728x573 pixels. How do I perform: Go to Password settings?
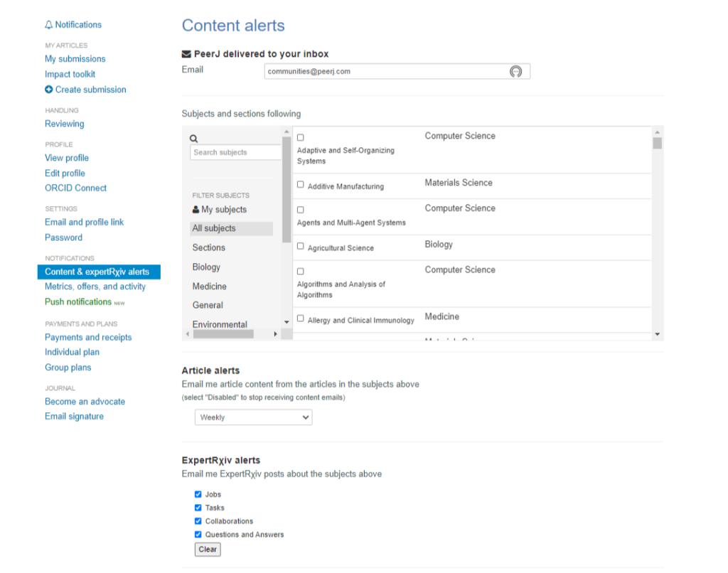coord(63,237)
